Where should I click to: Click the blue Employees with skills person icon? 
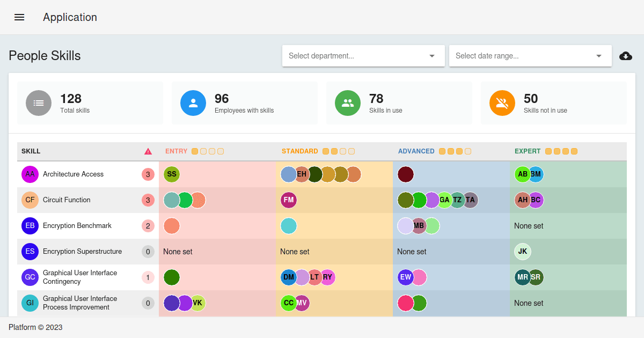pyautogui.click(x=193, y=103)
